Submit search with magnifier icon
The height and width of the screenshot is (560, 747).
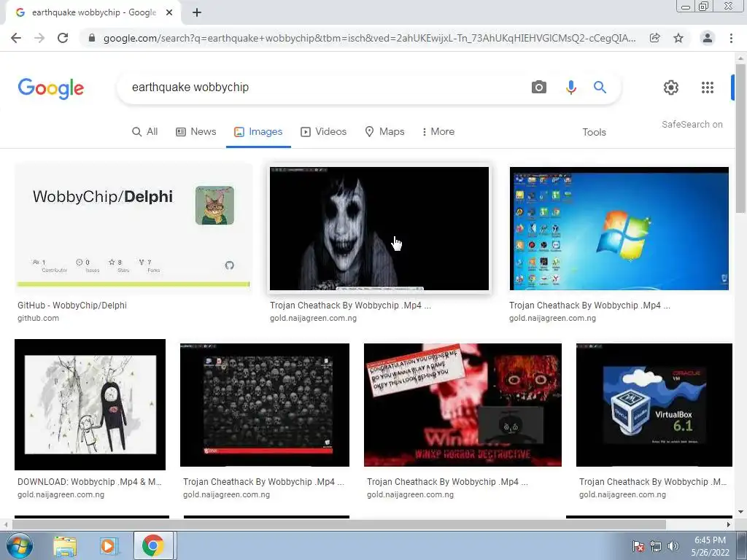coord(600,87)
